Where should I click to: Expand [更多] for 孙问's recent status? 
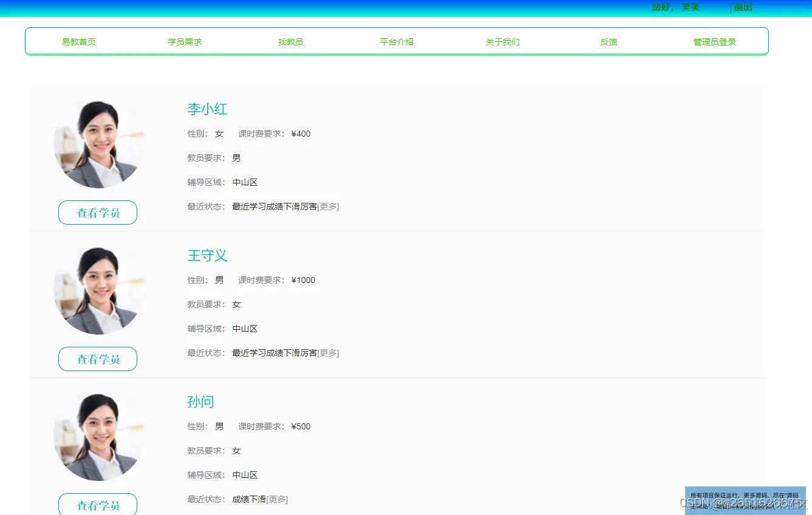pos(278,499)
